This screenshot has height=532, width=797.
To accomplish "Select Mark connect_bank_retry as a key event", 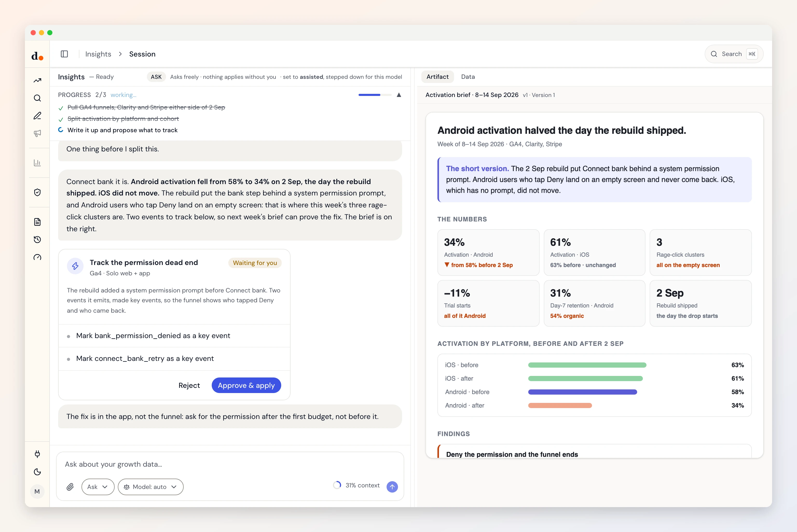I will [x=174, y=359].
